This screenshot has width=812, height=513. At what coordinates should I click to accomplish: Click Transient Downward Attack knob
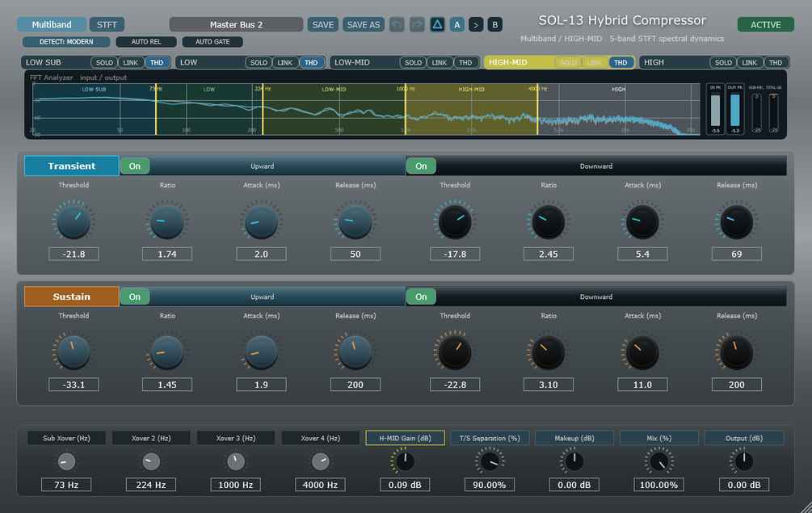pos(642,221)
